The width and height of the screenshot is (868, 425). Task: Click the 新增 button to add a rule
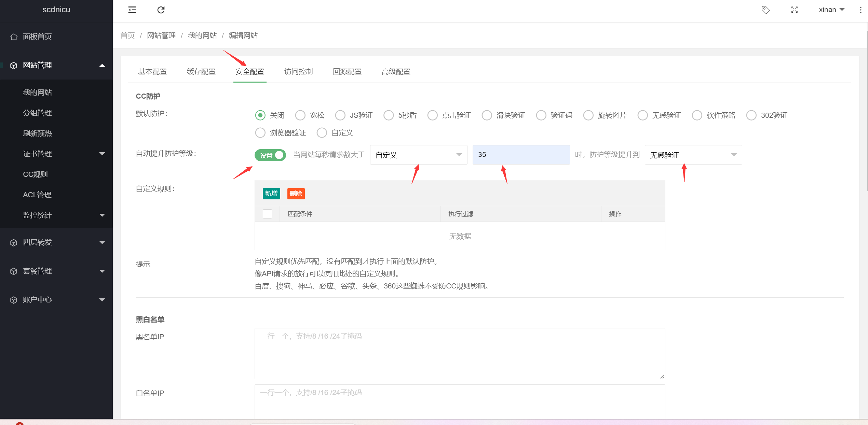click(271, 194)
